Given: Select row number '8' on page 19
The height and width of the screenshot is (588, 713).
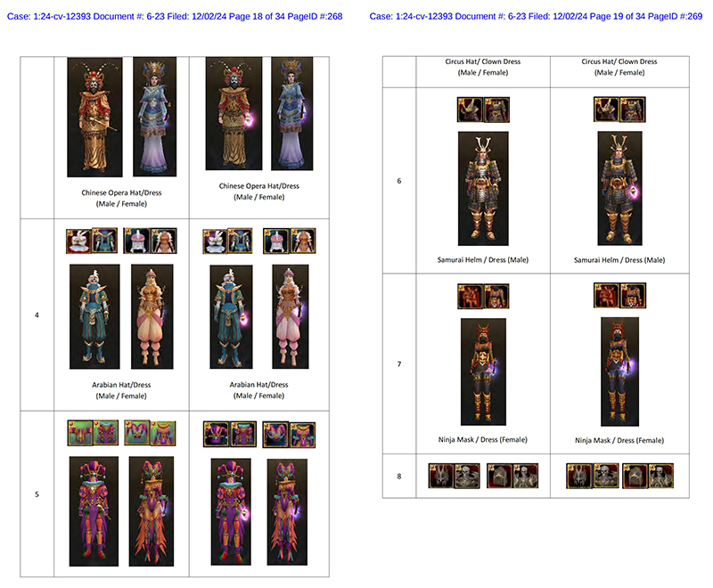Looking at the screenshot, I should pyautogui.click(x=399, y=477).
